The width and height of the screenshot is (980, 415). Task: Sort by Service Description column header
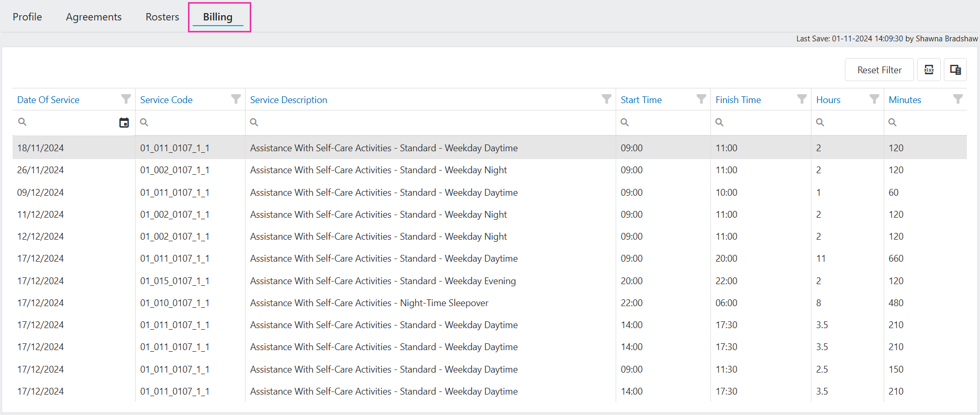click(288, 99)
